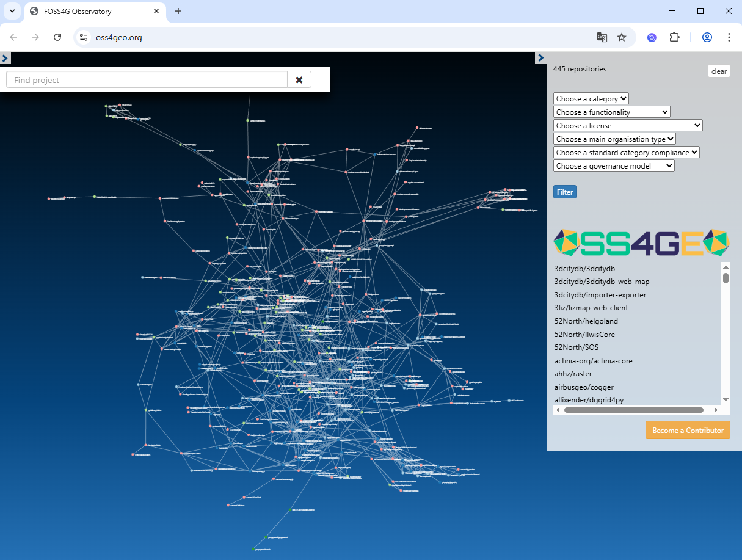The width and height of the screenshot is (742, 560).
Task: Open the Chrome three-dot menu
Action: [729, 37]
